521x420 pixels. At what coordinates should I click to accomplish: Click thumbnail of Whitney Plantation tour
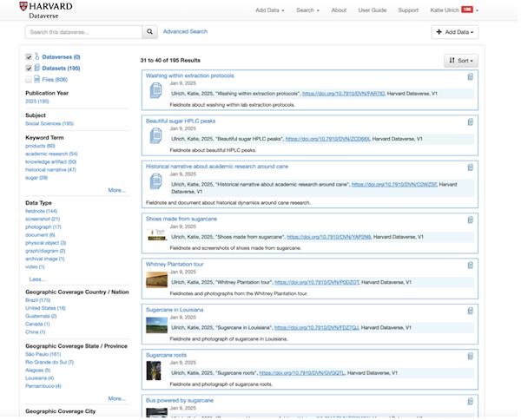coord(156,280)
